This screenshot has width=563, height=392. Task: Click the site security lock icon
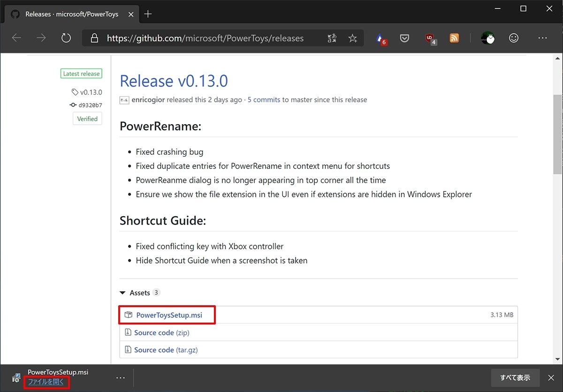tap(95, 38)
